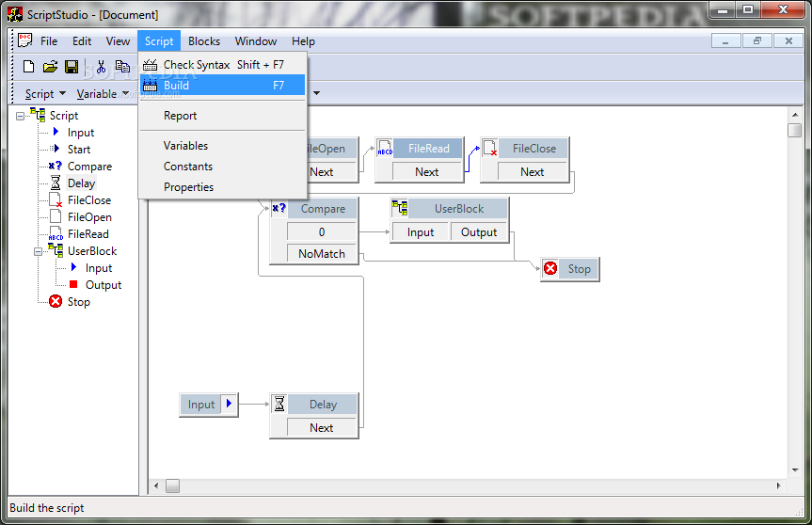This screenshot has width=812, height=525.
Task: Collapse the Script root tree node
Action: coord(20,116)
